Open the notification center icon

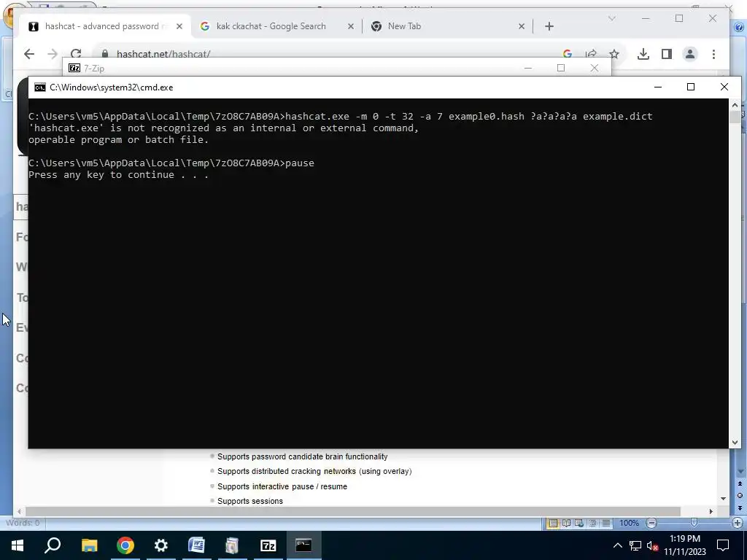[723, 545]
